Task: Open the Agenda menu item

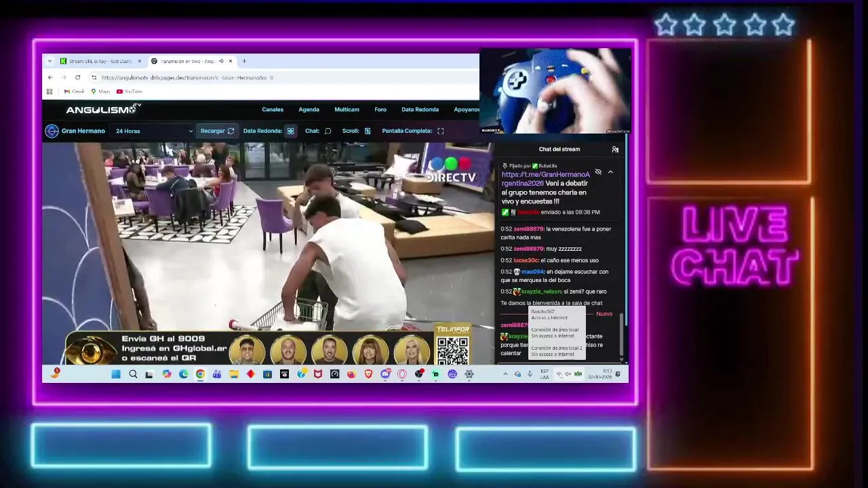Action: (x=309, y=109)
